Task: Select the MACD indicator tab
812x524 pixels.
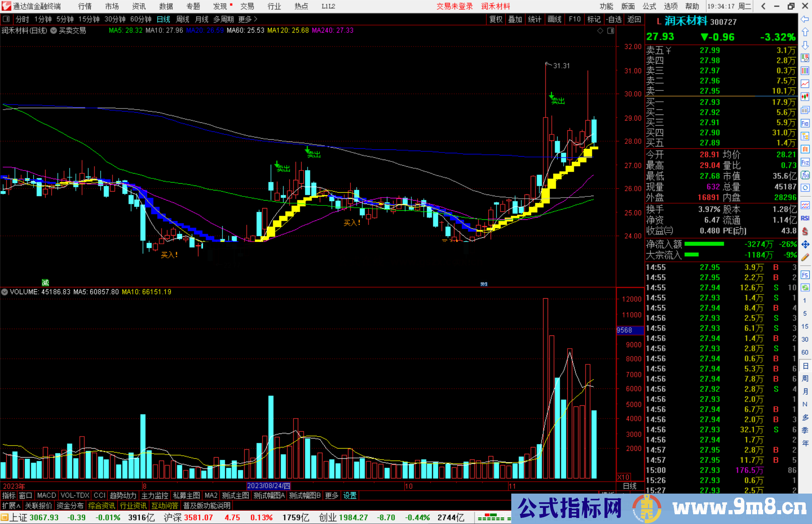Action: (47, 495)
